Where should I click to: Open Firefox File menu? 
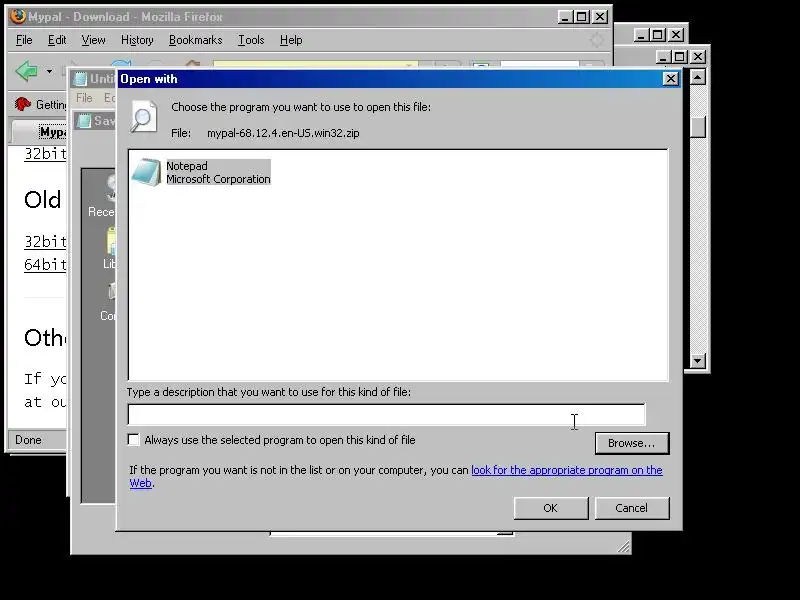tap(24, 40)
